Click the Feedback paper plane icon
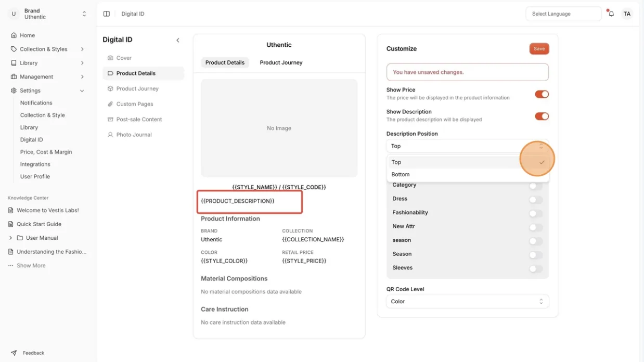The image size is (644, 362). (x=14, y=353)
